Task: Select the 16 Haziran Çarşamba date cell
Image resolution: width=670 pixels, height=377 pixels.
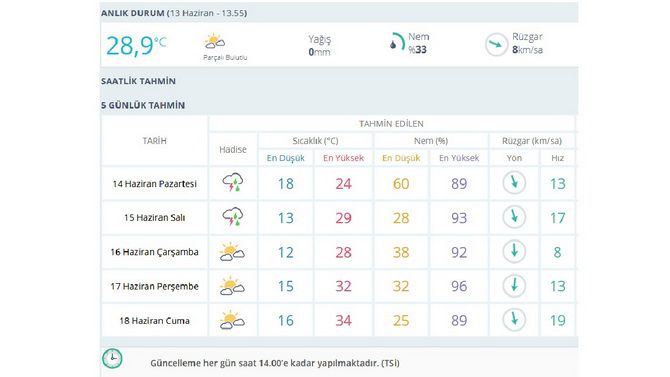Action: (154, 252)
